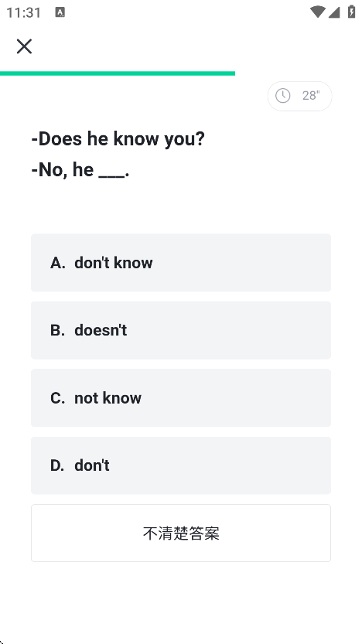Tap the 11:31 status bar clock
362x644 pixels.
click(24, 12)
